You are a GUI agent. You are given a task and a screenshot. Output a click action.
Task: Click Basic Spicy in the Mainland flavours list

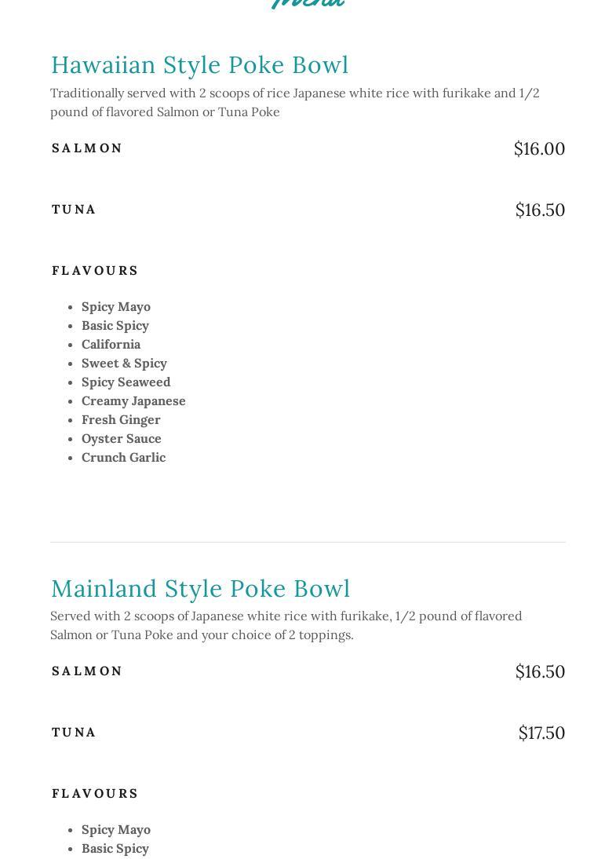point(115,848)
